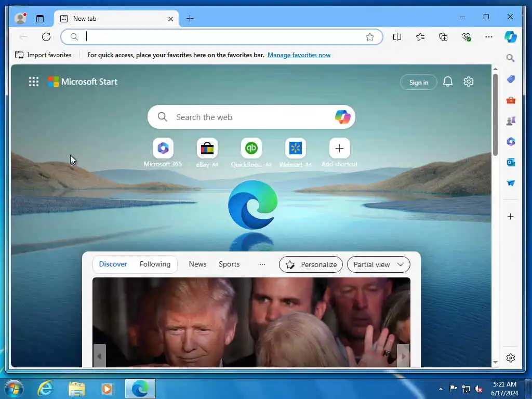This screenshot has height=399, width=532.
Task: Open the sidebar Microsoft 365 icon
Action: pyautogui.click(x=511, y=141)
